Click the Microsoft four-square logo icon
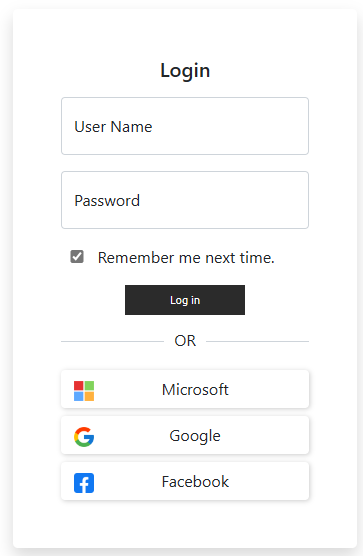 [84, 391]
